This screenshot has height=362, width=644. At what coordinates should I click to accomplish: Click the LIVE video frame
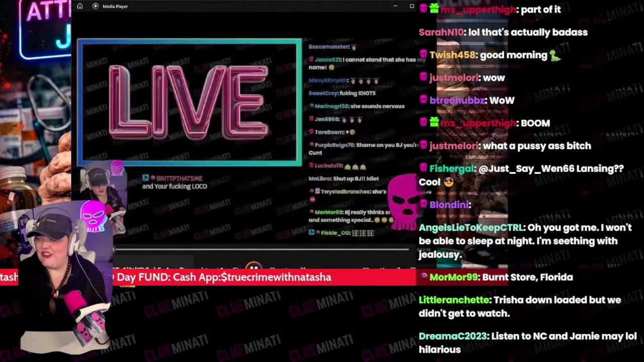click(x=190, y=102)
